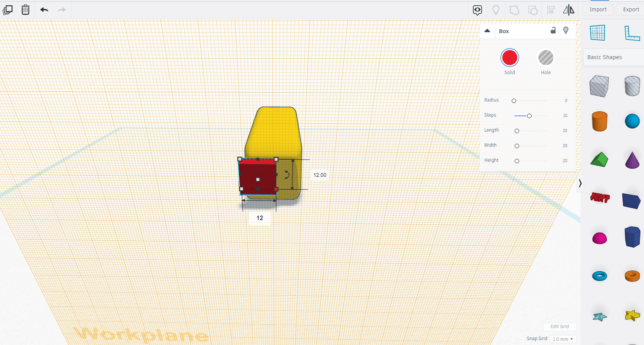Toggle the lock editing padlock
The width and height of the screenshot is (644, 345).
(x=553, y=30)
